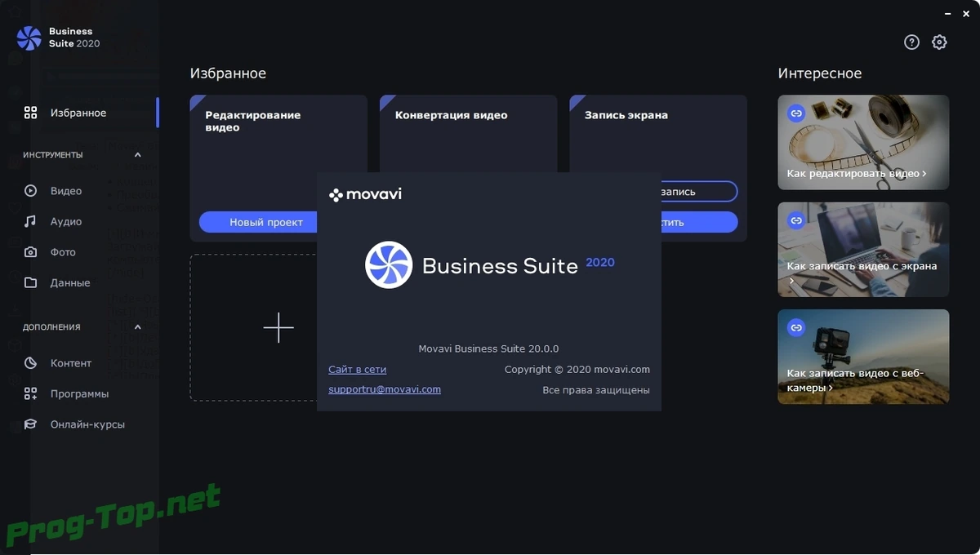The width and height of the screenshot is (980, 555).
Task: Click the Программы apps icon
Action: 30,393
